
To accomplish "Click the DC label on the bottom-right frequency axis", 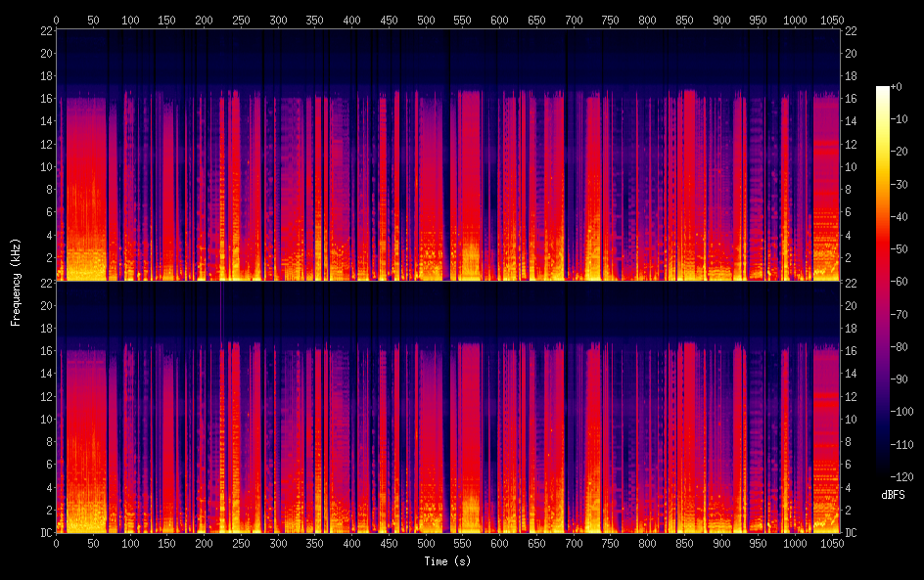I will pyautogui.click(x=852, y=533).
